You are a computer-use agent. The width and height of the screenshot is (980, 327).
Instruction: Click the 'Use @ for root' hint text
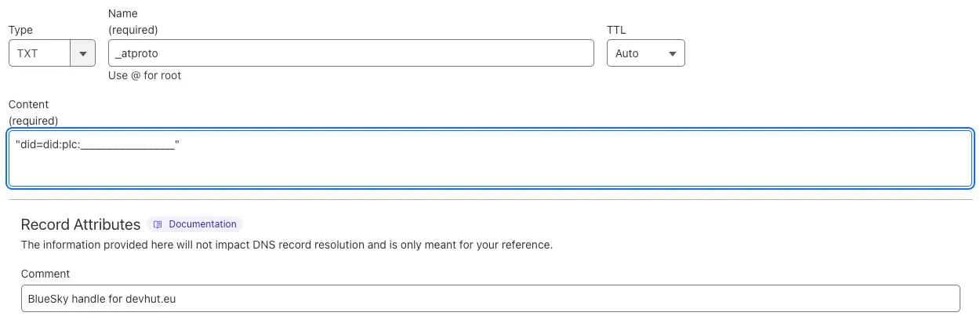(145, 76)
